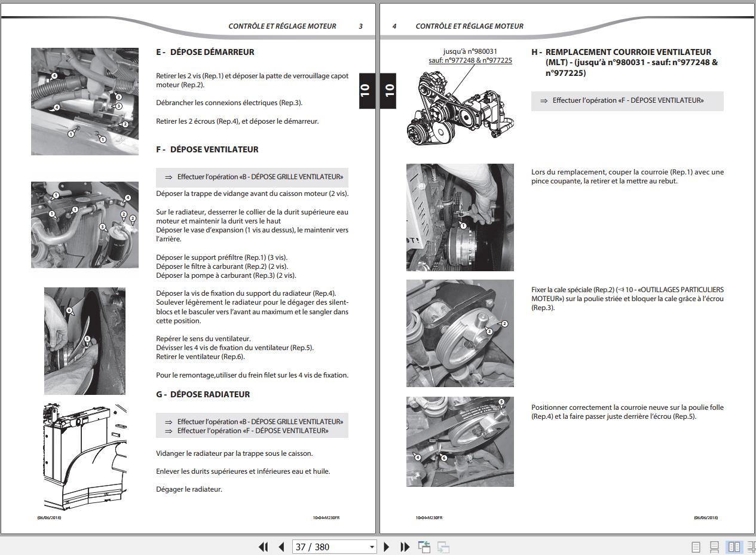Click the text Dégager le radiateur.
Viewport: 756px width, 555px height.
coord(189,489)
